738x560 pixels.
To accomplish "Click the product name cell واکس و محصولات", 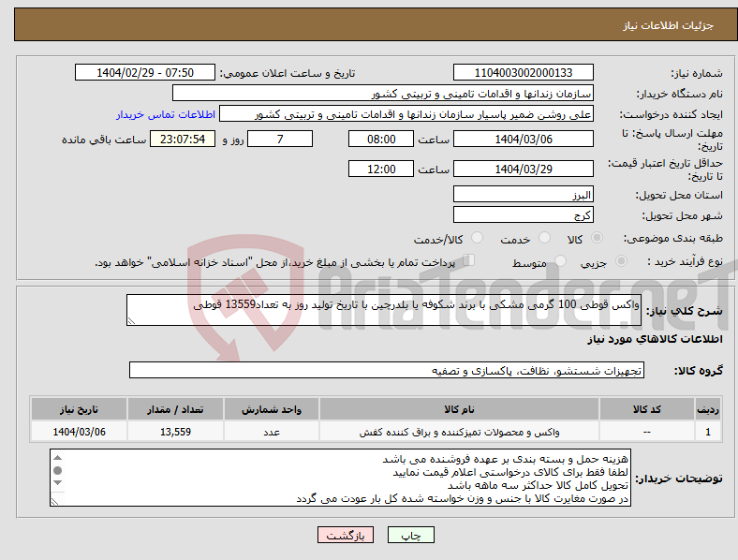I will [459, 431].
